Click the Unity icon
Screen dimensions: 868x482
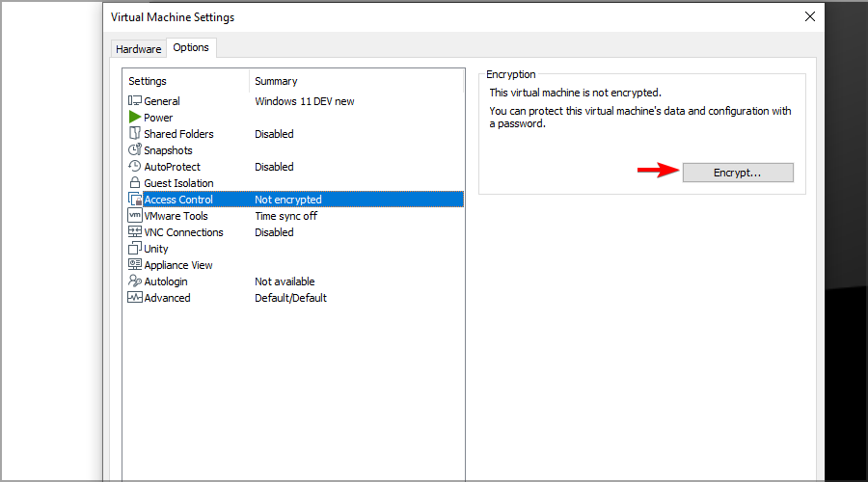[x=135, y=249]
